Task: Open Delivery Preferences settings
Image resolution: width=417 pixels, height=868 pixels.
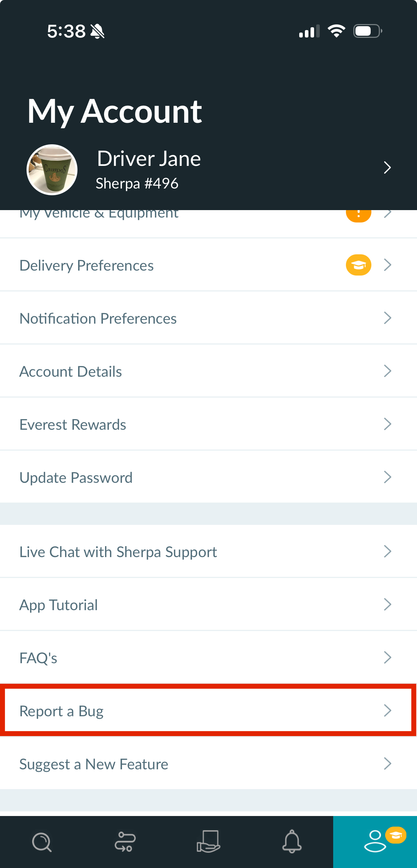Action: [87, 265]
